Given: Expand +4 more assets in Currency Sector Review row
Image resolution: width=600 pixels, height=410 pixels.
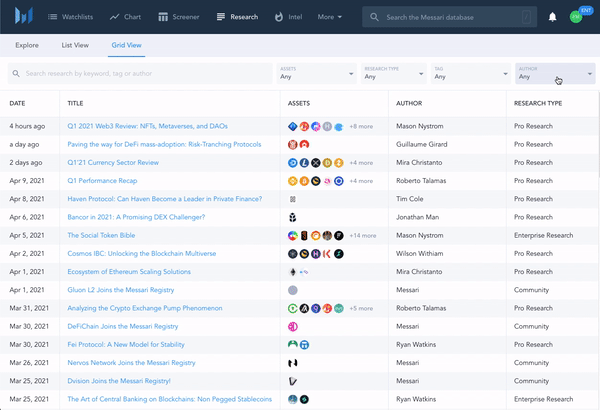Looking at the screenshot, I should 361,163.
